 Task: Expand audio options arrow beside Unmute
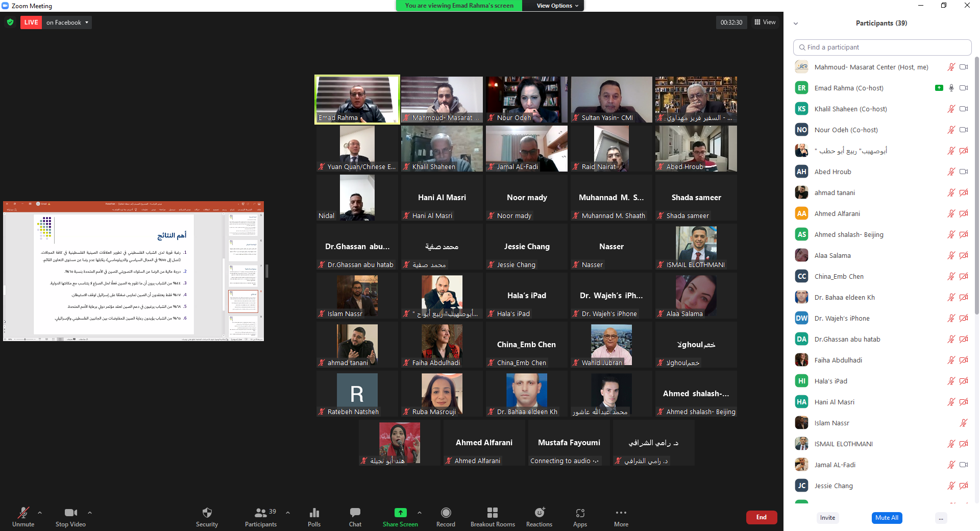[40, 512]
